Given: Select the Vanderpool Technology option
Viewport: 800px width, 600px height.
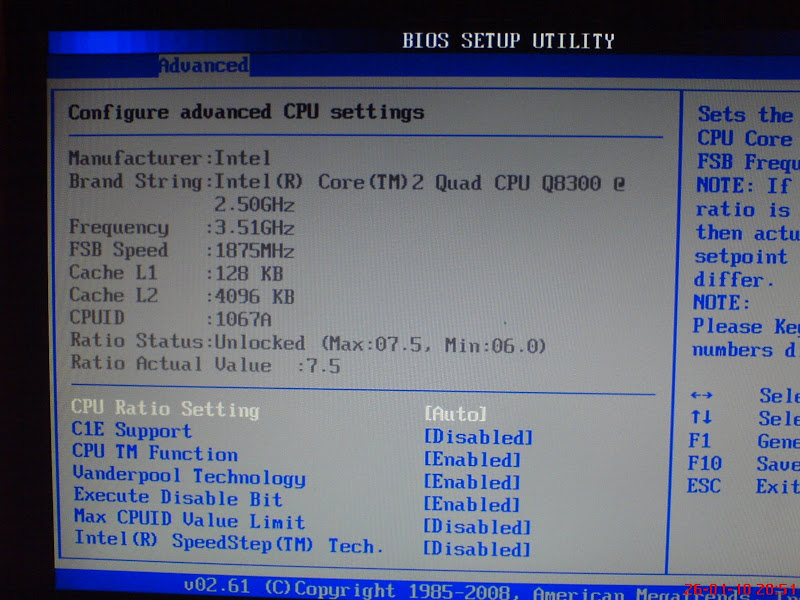Looking at the screenshot, I should 189,476.
